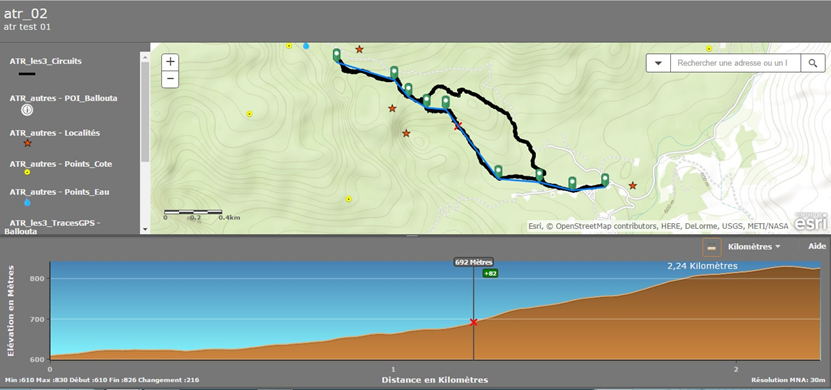Click the orange star next to the first pin
831x390 pixels.
tap(359, 49)
